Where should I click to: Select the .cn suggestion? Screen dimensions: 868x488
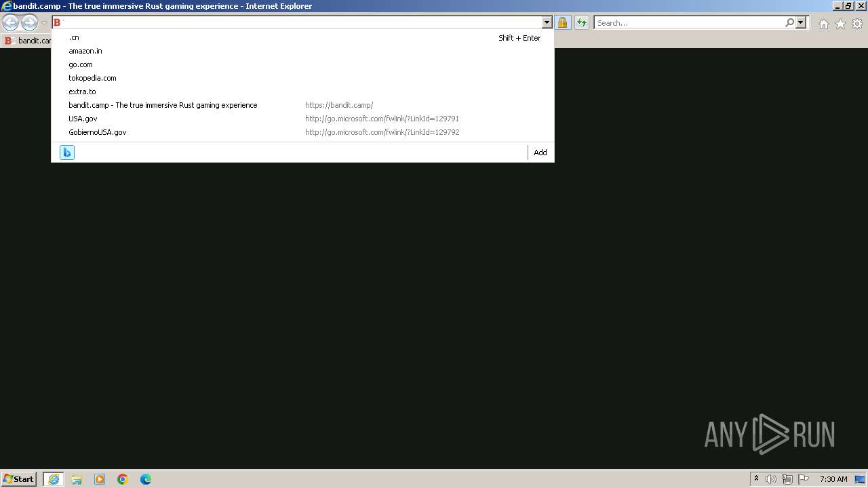pos(302,37)
